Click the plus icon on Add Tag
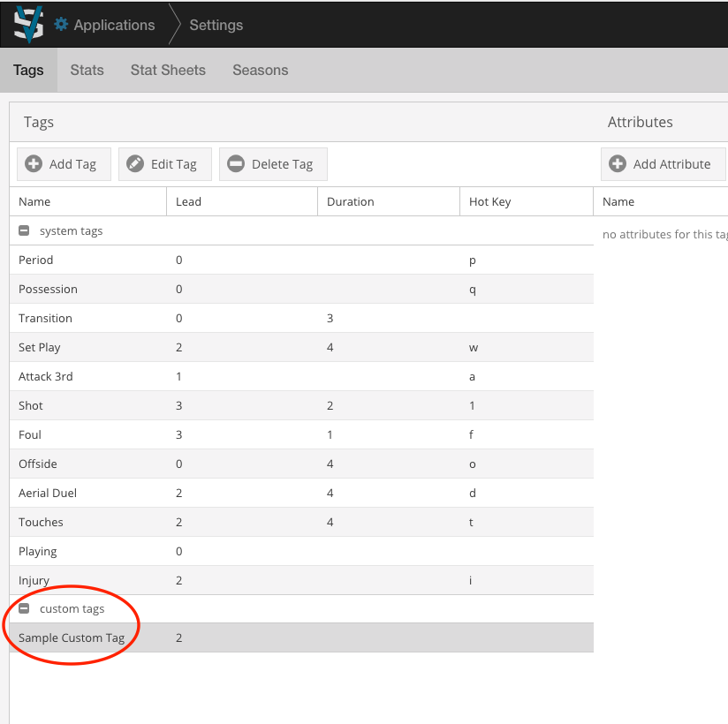Image resolution: width=728 pixels, height=724 pixels. [x=34, y=164]
